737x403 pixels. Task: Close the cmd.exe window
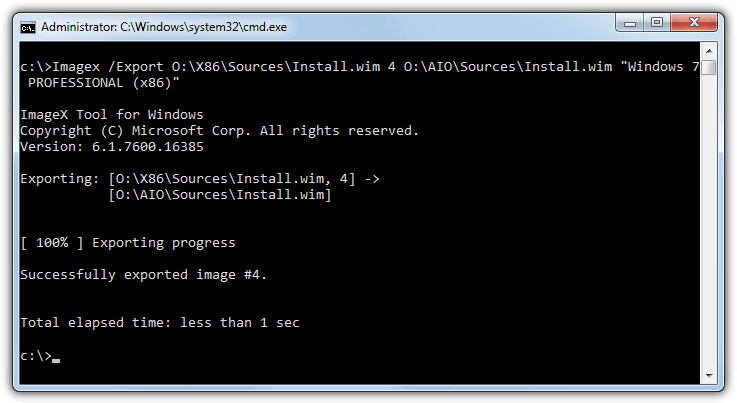tap(694, 23)
